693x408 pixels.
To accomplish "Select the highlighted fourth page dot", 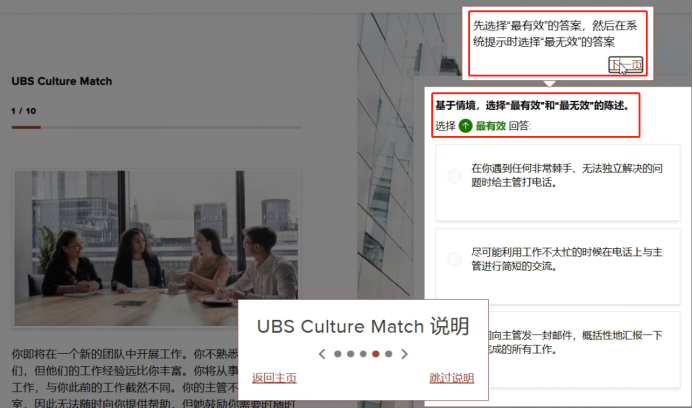I will [376, 354].
